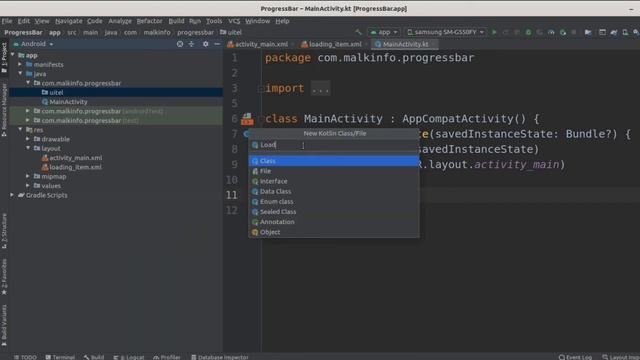Choose Annotation in the list
This screenshot has width=640, height=360.
click(334, 222)
